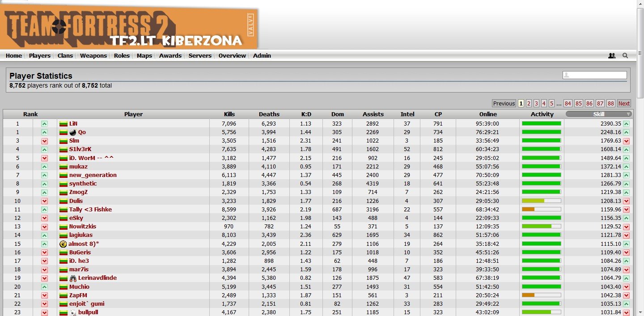Open search via the magnifier icon
The height and width of the screenshot is (316, 644).
[625, 56]
